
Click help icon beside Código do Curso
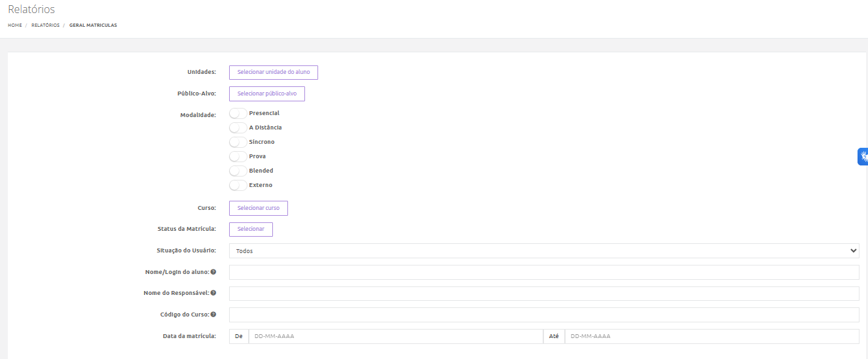point(213,315)
